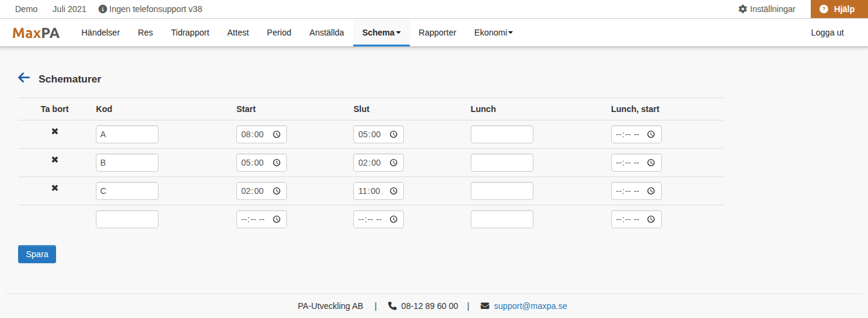This screenshot has height=318, width=868.
Task: Open clock picker for row B Lunch start
Action: [x=651, y=163]
